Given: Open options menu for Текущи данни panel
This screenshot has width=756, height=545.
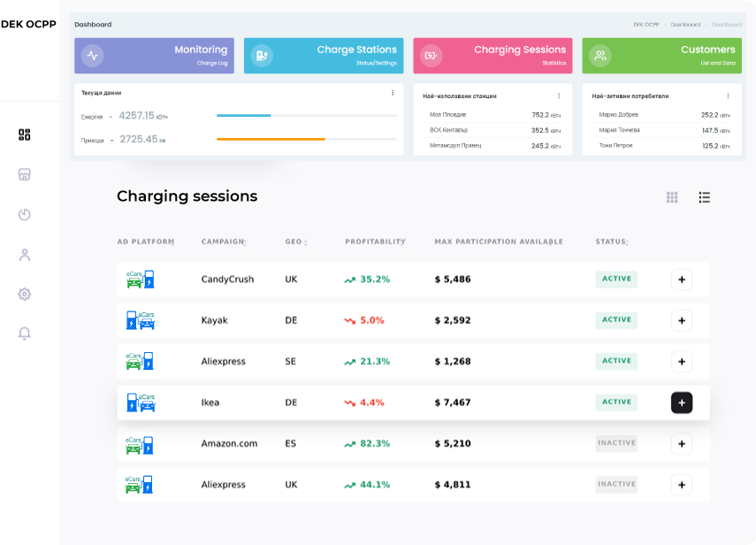Looking at the screenshot, I should 393,93.
